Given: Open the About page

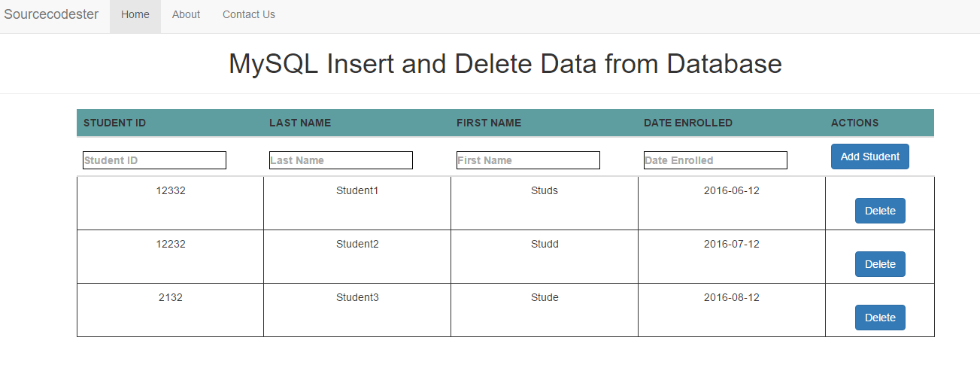Looking at the screenshot, I should point(186,15).
